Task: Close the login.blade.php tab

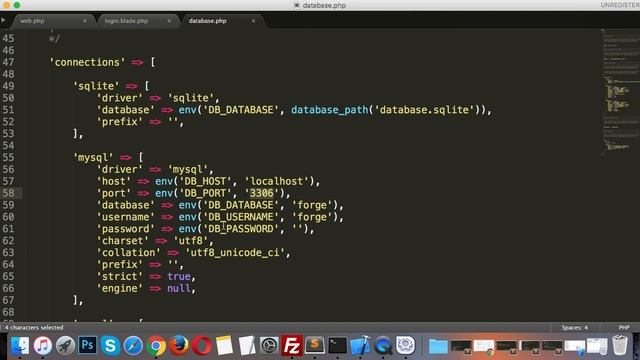Action: click(x=169, y=20)
